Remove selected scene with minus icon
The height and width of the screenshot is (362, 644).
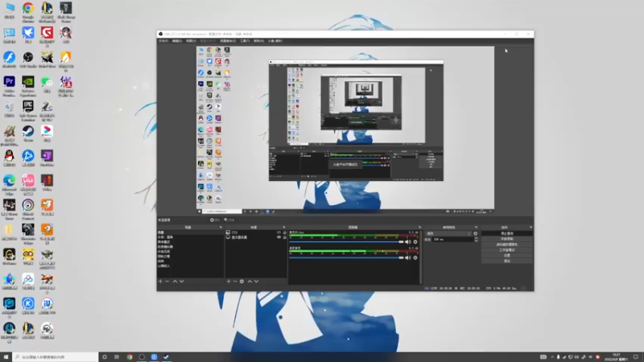point(167,282)
